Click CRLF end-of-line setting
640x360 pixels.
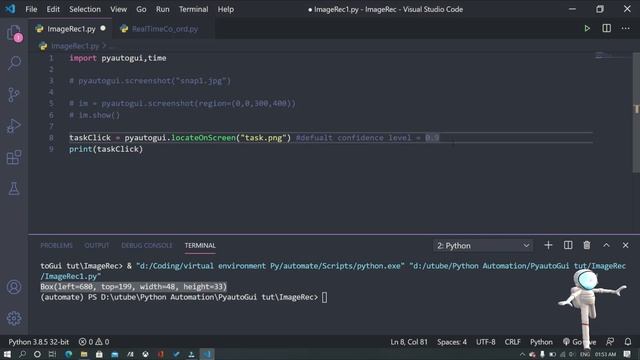[x=512, y=342]
